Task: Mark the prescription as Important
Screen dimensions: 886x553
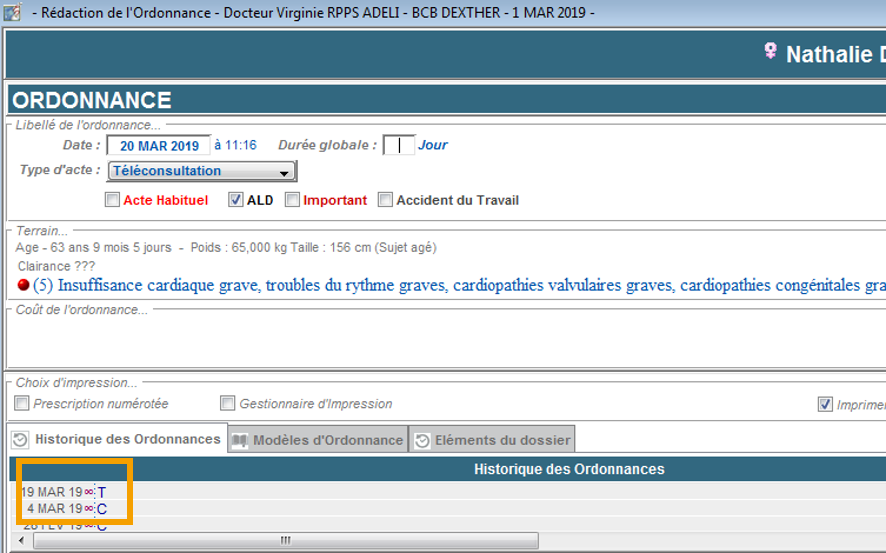Action: pos(292,200)
